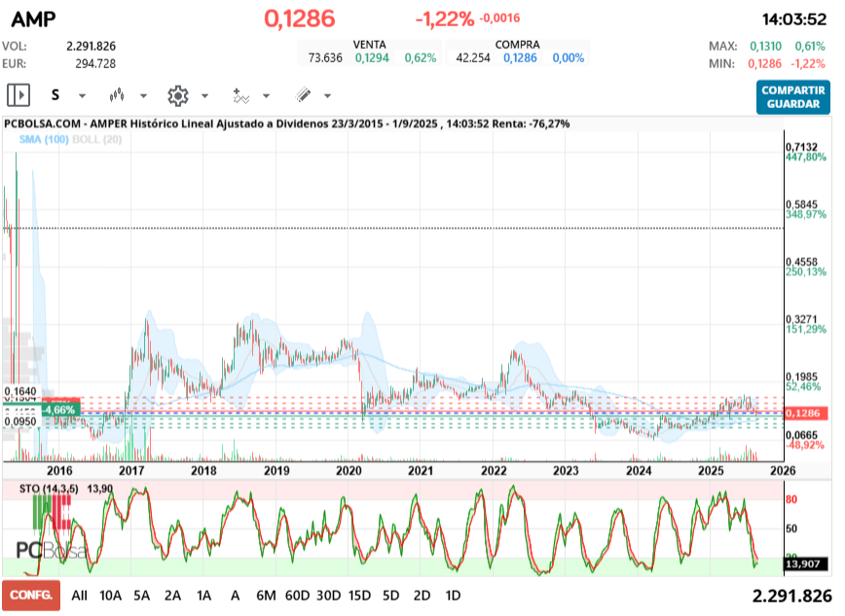
Task: Click the 0,0950 price level label
Action: tap(20, 421)
